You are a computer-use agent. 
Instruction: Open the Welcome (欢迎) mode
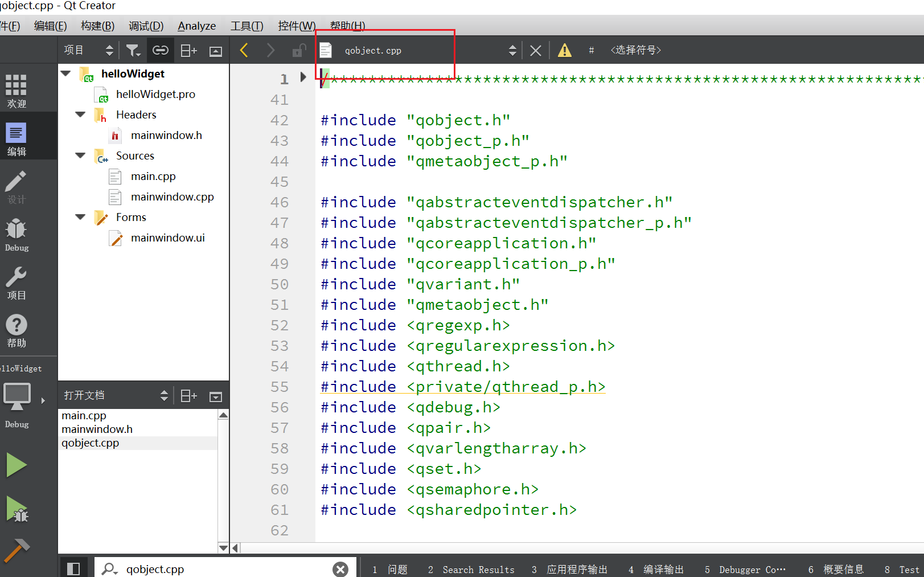pos(17,91)
